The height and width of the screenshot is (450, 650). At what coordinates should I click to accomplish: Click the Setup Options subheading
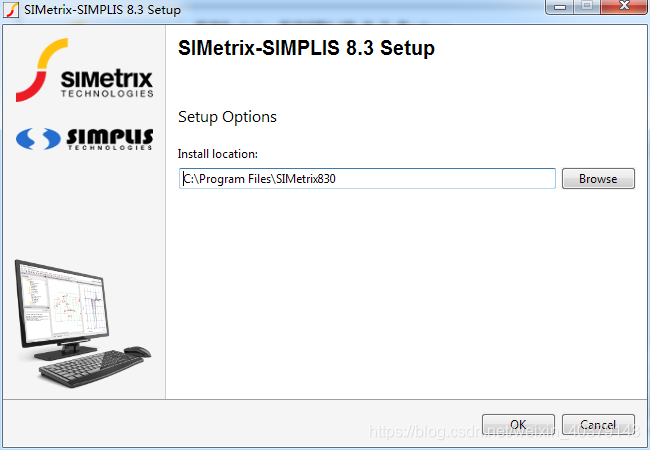227,117
